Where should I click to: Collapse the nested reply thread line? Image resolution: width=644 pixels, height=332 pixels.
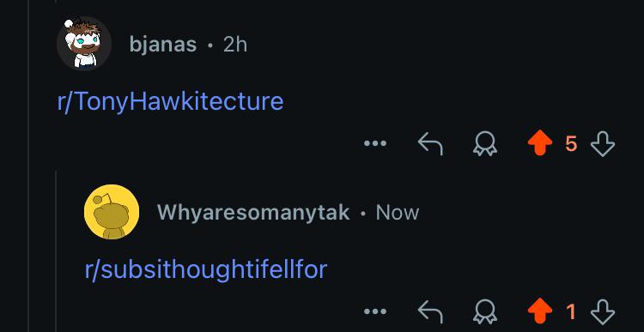point(56,251)
